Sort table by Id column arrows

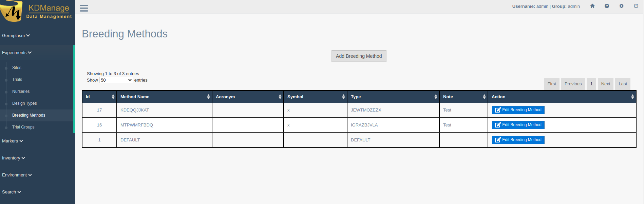[x=113, y=97]
